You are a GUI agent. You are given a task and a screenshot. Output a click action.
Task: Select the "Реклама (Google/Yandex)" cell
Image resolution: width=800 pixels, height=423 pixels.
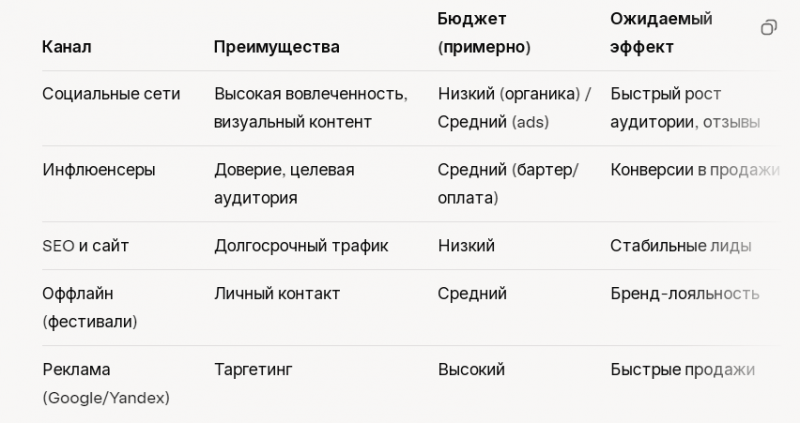click(x=105, y=384)
